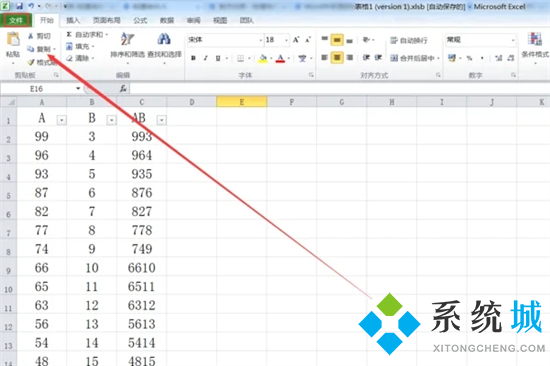Viewport: 550px width, 366px height.
Task: Toggle Bold formatting
Action: coord(193,58)
